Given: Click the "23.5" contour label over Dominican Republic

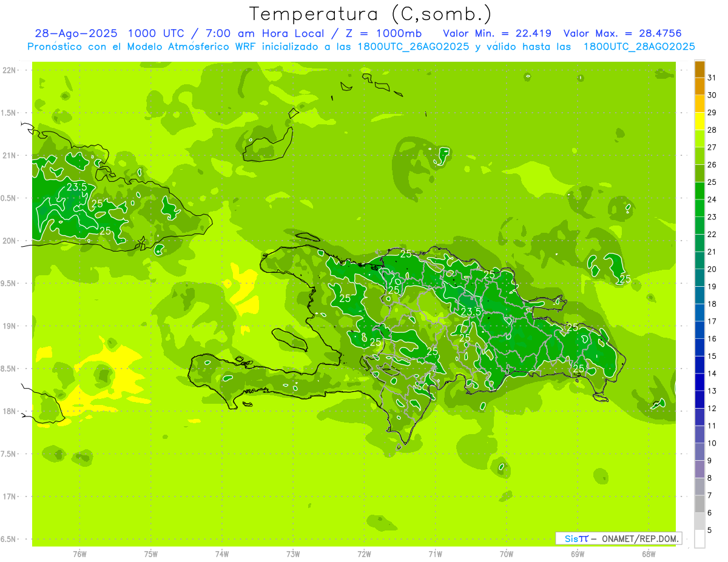Looking at the screenshot, I should pyautogui.click(x=471, y=311).
